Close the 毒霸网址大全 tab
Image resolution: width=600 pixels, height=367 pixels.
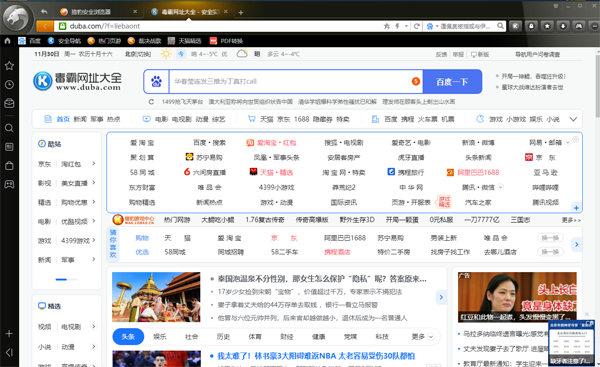click(226, 11)
